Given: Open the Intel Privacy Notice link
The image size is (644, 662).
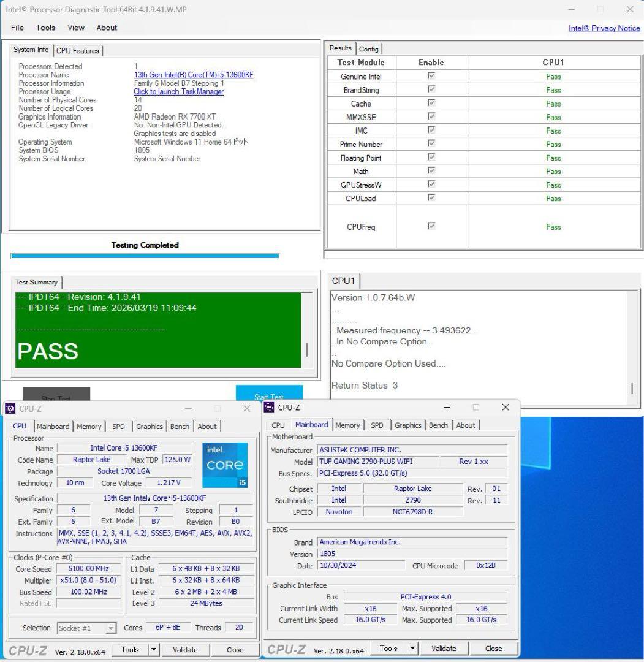Looking at the screenshot, I should (604, 28).
